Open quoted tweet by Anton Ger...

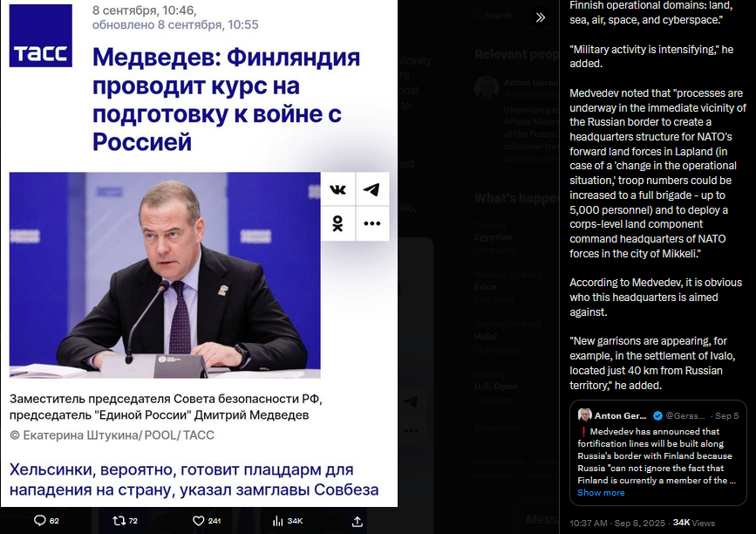658,453
